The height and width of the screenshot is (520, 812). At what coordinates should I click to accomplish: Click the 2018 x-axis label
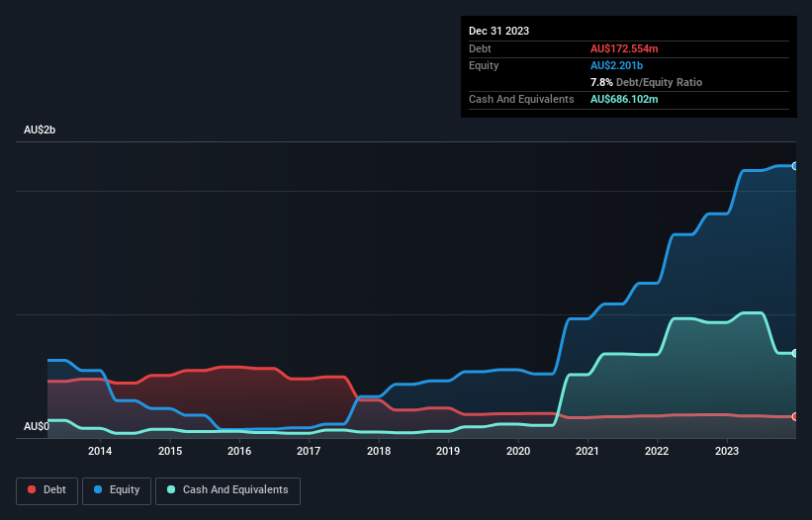[x=379, y=451]
